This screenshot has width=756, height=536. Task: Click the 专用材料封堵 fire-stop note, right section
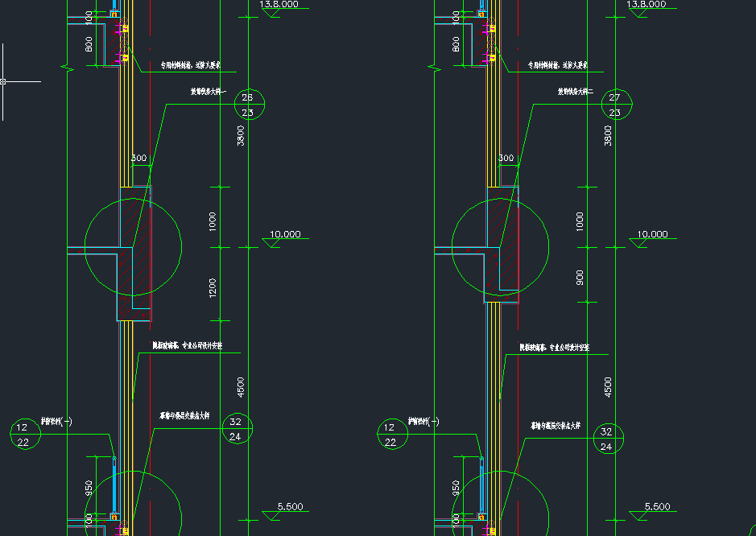(558, 65)
